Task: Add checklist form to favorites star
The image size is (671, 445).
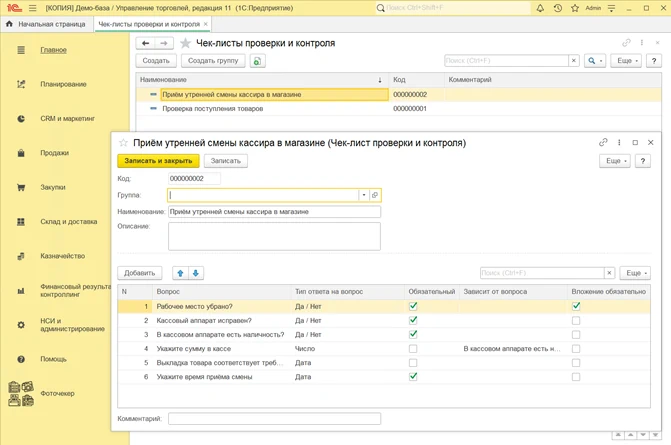Action: coord(124,143)
